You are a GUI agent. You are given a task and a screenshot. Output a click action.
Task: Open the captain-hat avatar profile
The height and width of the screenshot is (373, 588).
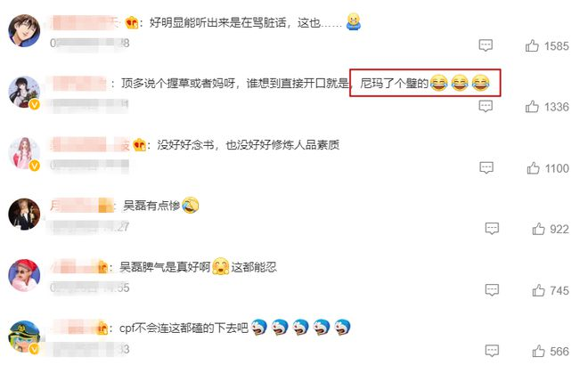tap(24, 337)
